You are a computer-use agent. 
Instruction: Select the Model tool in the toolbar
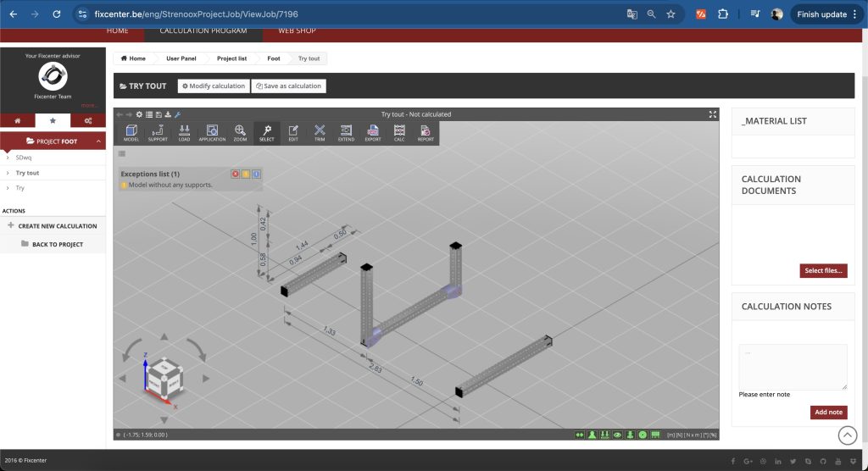point(131,133)
